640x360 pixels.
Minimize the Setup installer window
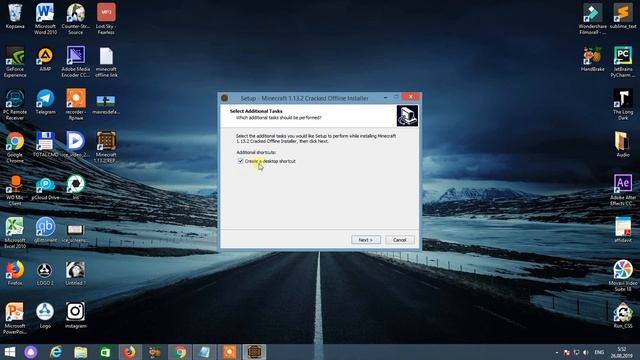[x=386, y=97]
